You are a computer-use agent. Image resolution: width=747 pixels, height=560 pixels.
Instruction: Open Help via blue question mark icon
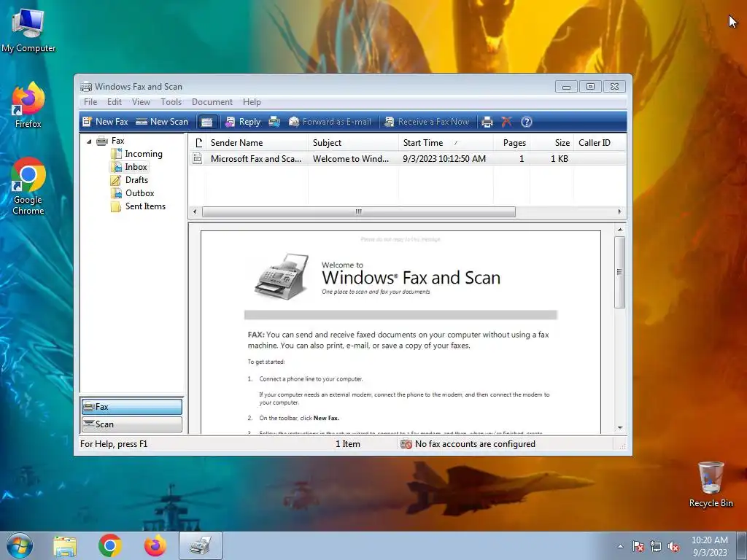point(527,122)
